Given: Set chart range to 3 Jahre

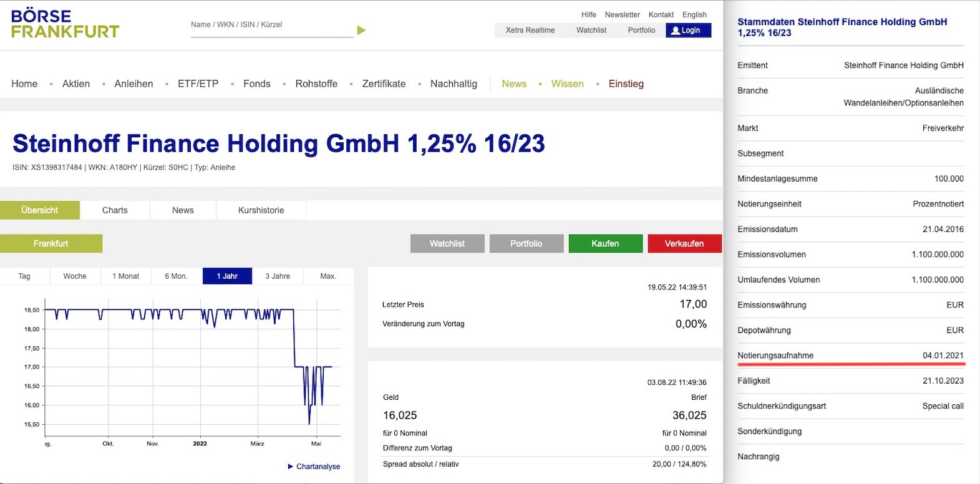Looking at the screenshot, I should tap(278, 276).
